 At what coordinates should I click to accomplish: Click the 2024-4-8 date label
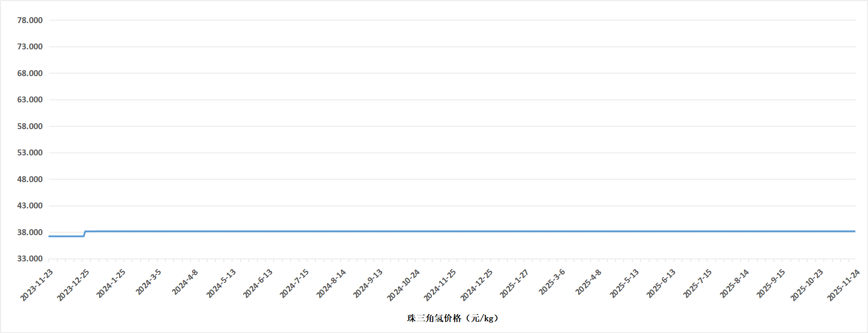tap(185, 282)
